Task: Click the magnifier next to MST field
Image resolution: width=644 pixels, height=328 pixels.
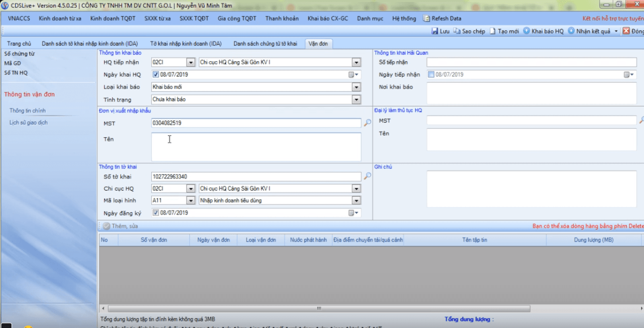Action: point(367,123)
